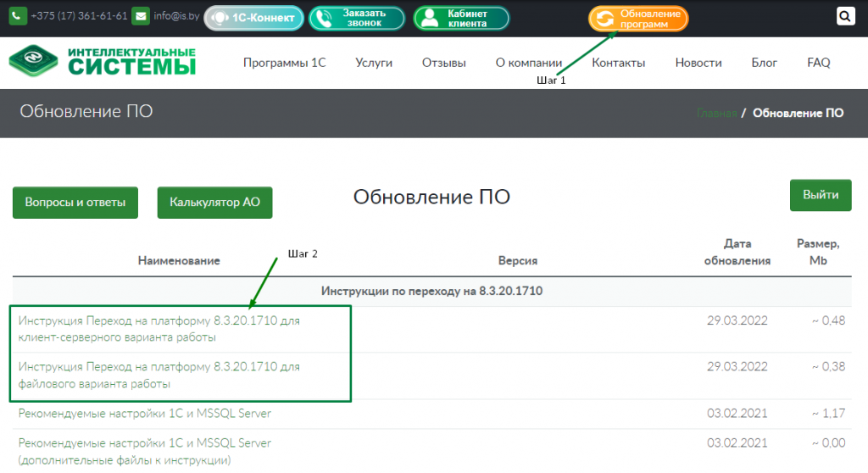Viewport: 868px width, 473px height.
Task: Open Кабинет клиента
Action: (x=460, y=19)
